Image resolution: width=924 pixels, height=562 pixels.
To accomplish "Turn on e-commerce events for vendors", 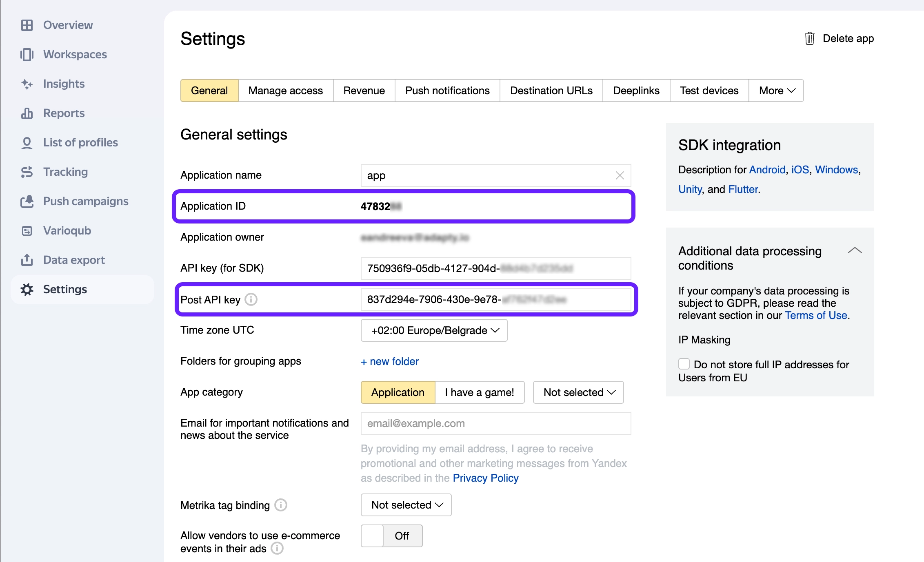I will click(391, 536).
